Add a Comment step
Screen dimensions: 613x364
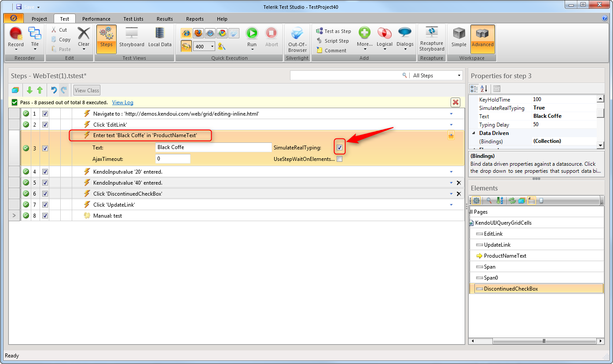(x=331, y=51)
